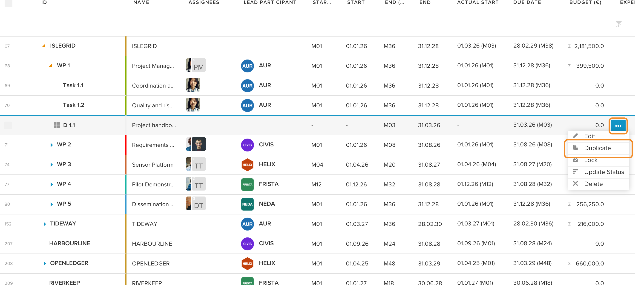Expand the WP 3 row
The height and width of the screenshot is (285, 644).
(x=52, y=165)
